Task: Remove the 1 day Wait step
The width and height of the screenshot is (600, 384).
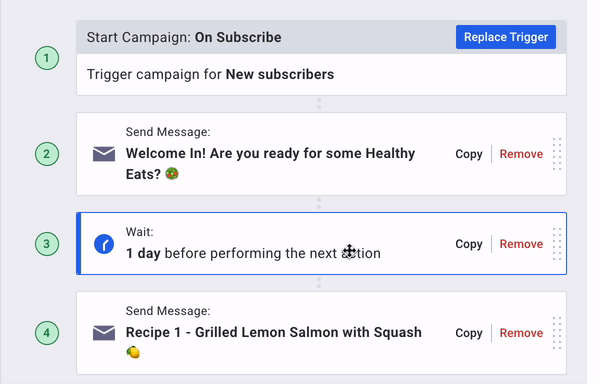Action: [x=521, y=244]
